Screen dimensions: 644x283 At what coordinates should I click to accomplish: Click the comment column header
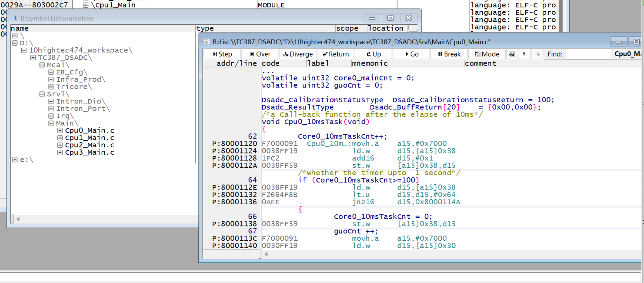[x=552, y=63]
